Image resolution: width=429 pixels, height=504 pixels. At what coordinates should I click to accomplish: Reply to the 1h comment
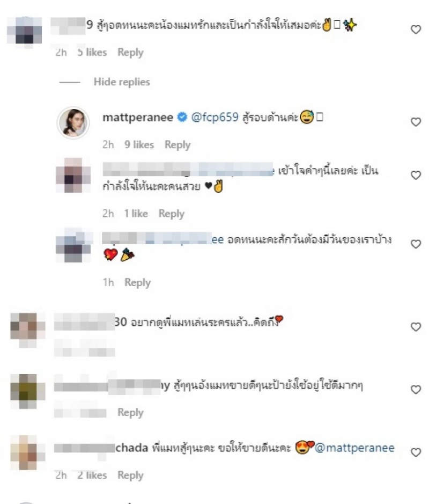point(137,282)
